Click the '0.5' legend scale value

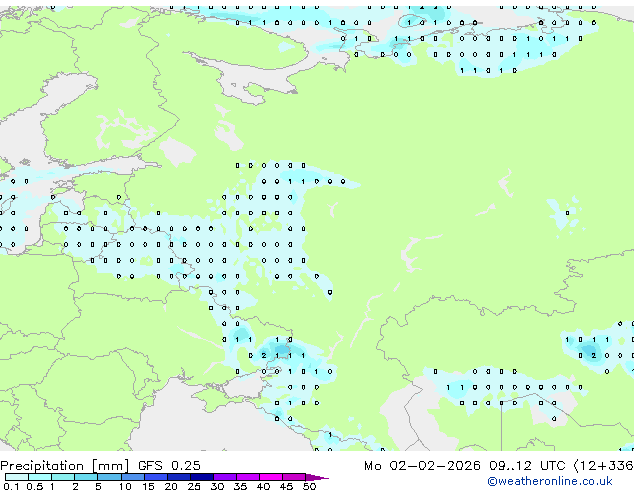pyautogui.click(x=35, y=486)
